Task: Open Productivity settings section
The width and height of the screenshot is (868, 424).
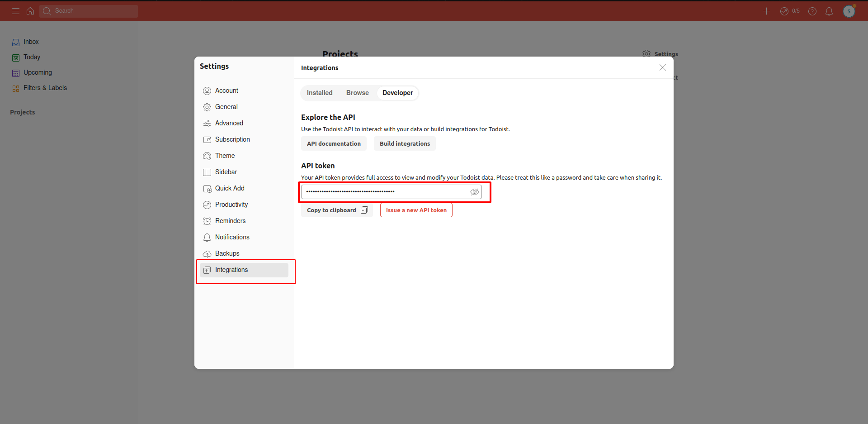Action: (x=244, y=205)
